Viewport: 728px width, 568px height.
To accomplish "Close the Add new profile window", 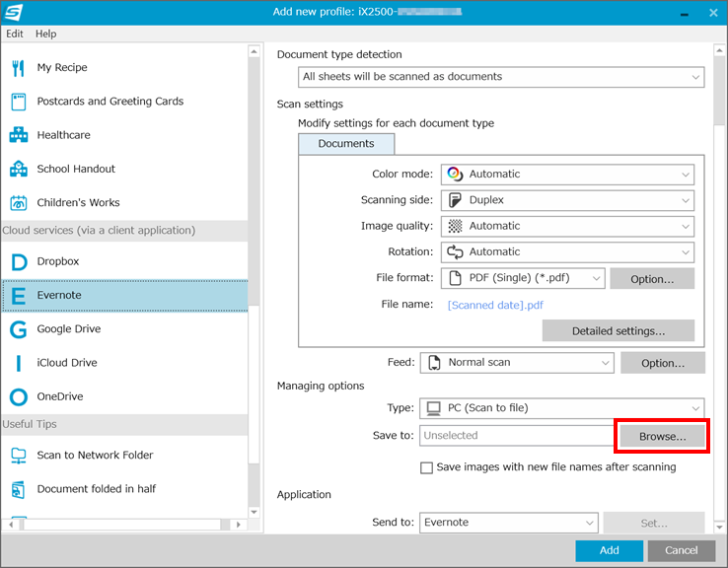I will click(x=713, y=13).
